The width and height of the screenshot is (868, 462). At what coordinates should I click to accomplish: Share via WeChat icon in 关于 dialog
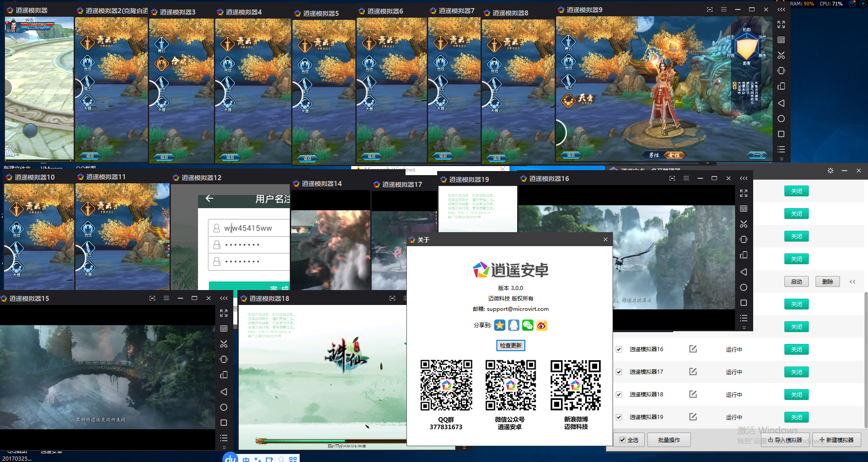click(x=528, y=325)
